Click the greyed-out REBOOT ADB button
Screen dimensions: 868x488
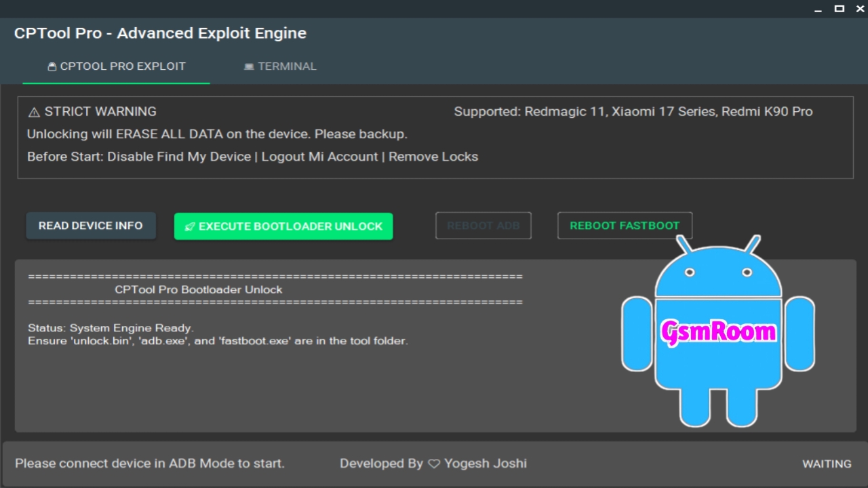tap(483, 226)
